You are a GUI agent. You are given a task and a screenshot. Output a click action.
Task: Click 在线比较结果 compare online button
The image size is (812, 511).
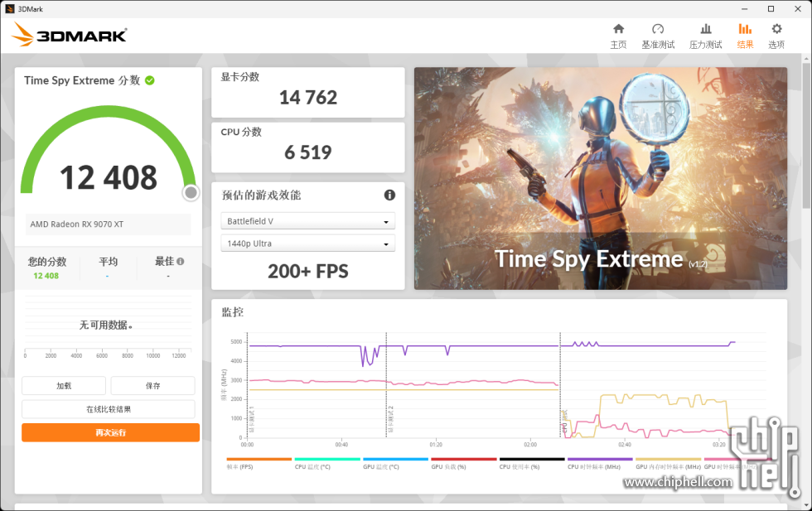(x=109, y=409)
